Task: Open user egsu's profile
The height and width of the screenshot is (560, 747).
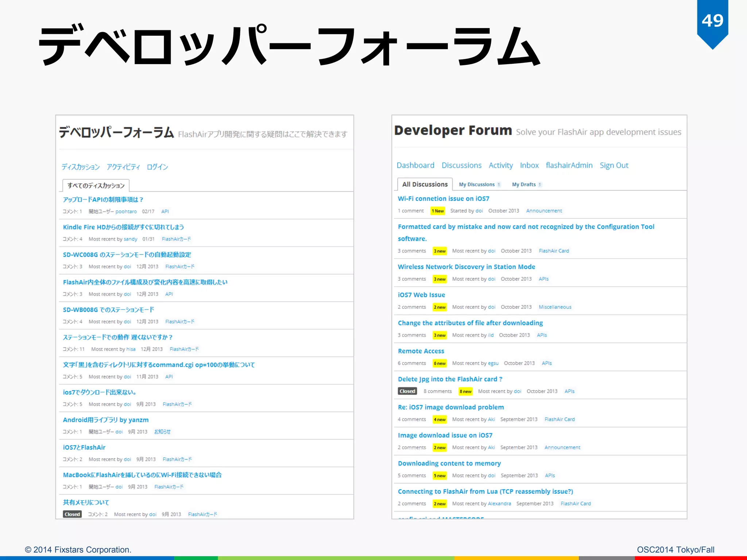Action: point(493,363)
